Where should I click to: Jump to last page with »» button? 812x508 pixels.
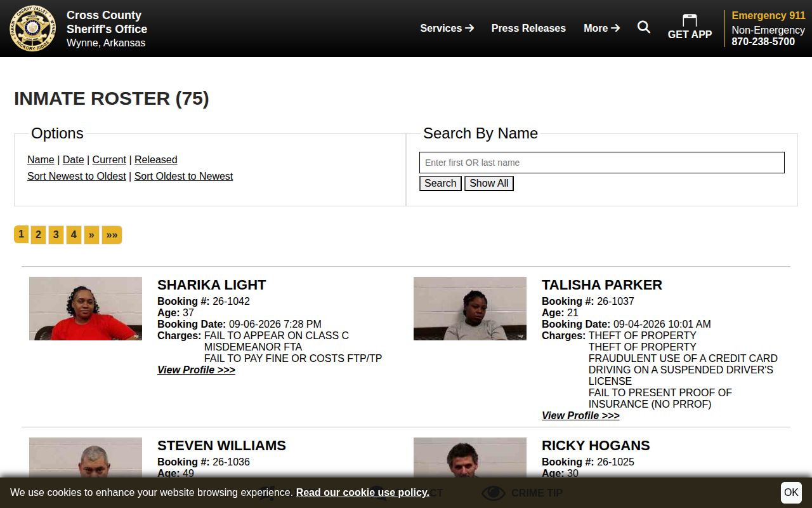(x=112, y=235)
